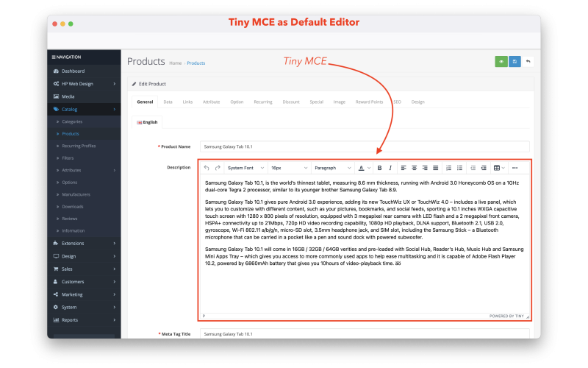This screenshot has width=588, height=368.
Task: Insert a numbered list
Action: click(x=448, y=168)
